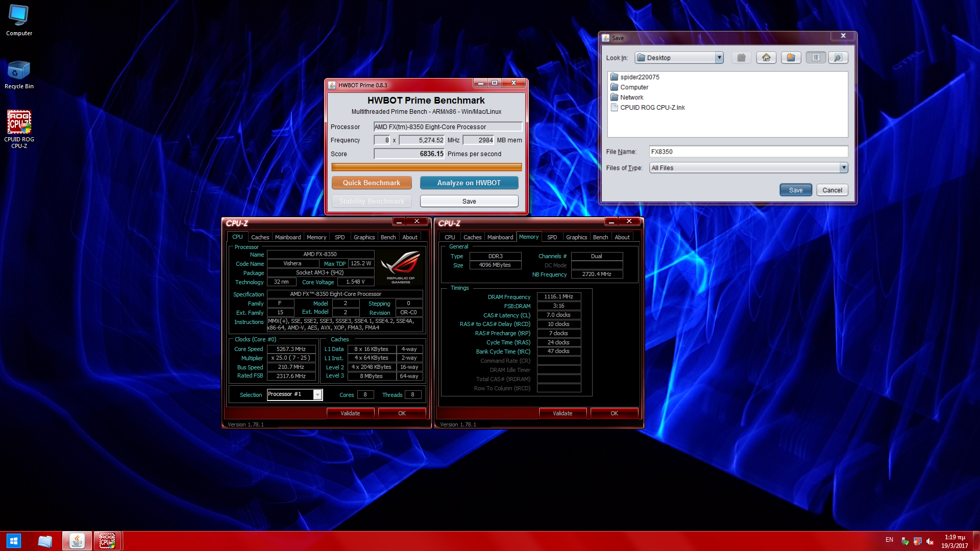980x551 pixels.
Task: Open File Explorer from taskbar
Action: click(x=45, y=541)
